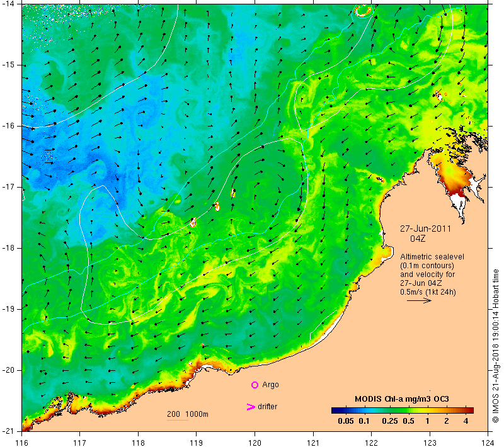Click the '(0.1m contours)' text line
504x447 pixels.
(427, 266)
